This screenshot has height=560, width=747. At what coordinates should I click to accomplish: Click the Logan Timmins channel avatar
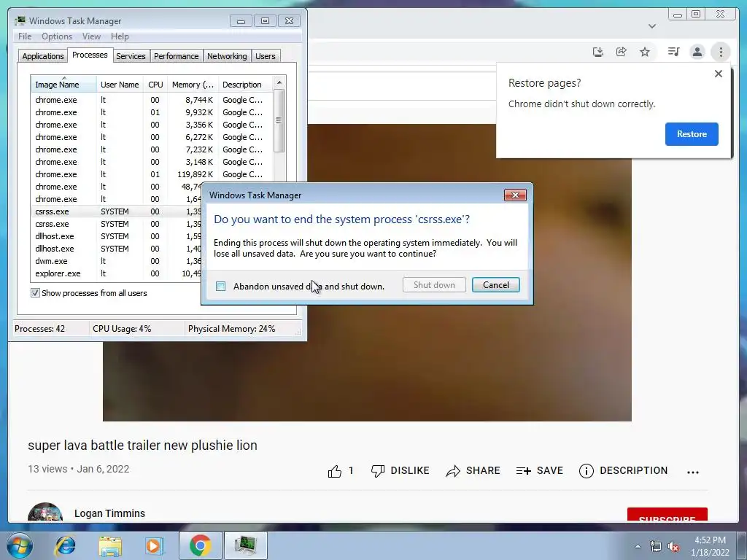tap(45, 513)
